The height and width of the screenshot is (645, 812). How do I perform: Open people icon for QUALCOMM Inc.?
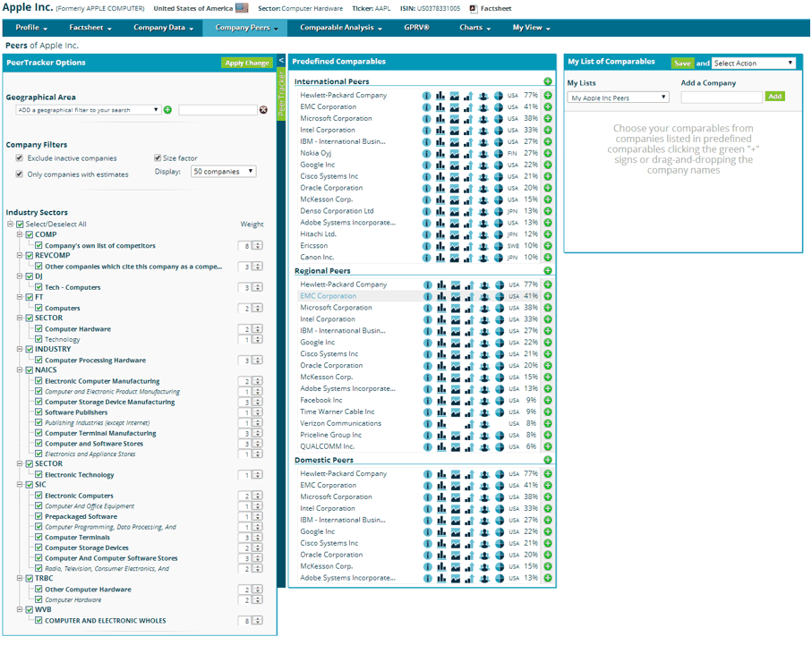point(484,447)
